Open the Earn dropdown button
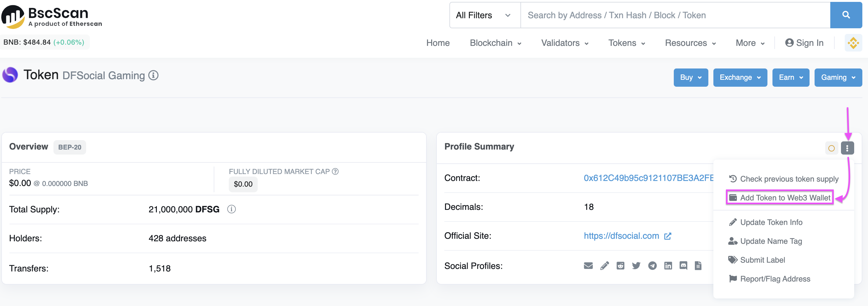Image resolution: width=868 pixels, height=306 pixels. [790, 78]
